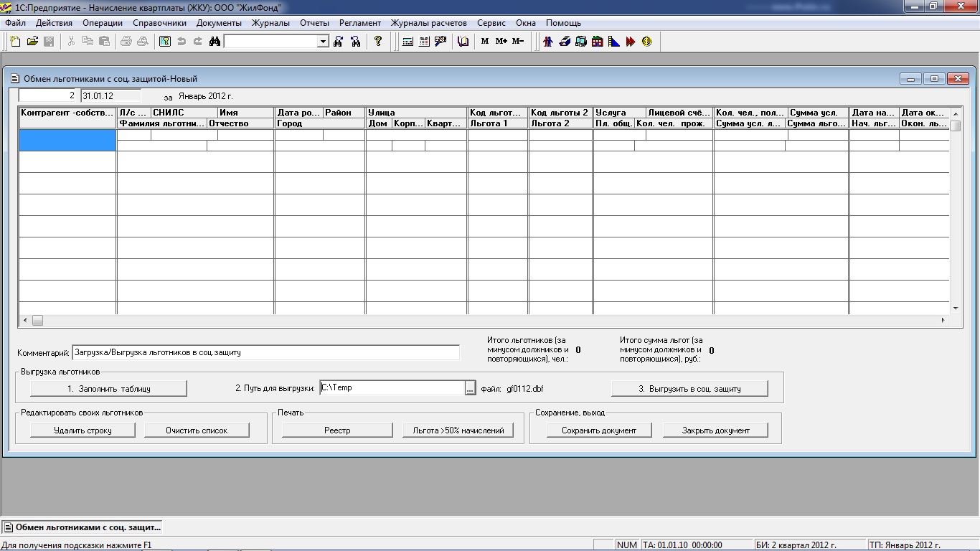
Task: Click the two people figures icon
Action: [548, 42]
